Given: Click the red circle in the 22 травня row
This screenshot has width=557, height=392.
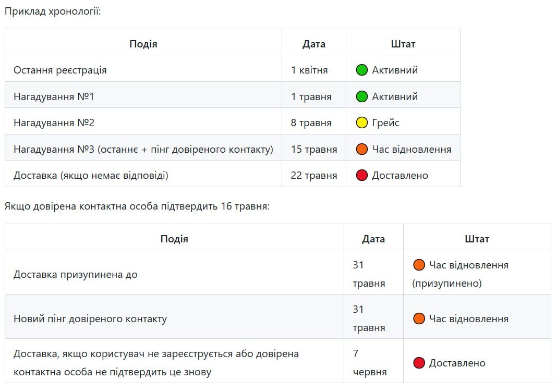Looking at the screenshot, I should pyautogui.click(x=361, y=175).
